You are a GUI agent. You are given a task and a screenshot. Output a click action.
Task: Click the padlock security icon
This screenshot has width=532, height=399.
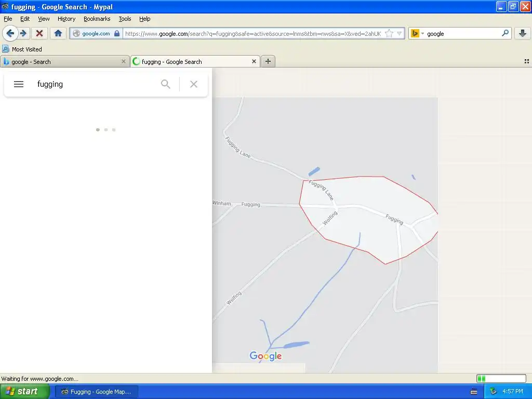tap(117, 33)
